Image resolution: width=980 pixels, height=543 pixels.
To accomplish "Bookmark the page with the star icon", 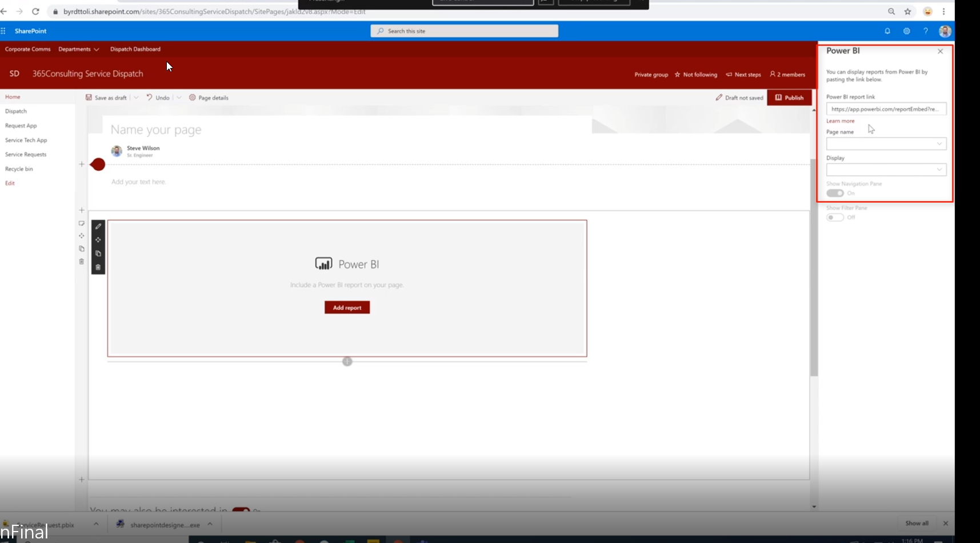I will pyautogui.click(x=907, y=11).
